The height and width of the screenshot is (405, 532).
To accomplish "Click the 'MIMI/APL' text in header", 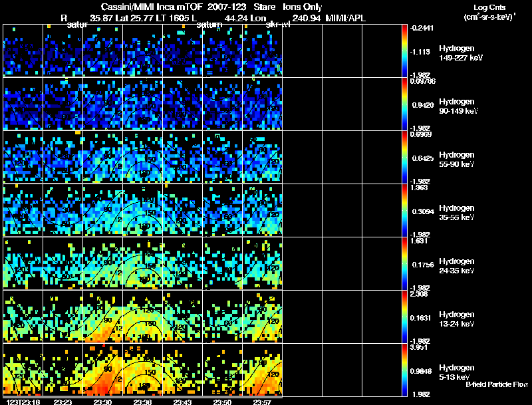I will coord(345,18).
